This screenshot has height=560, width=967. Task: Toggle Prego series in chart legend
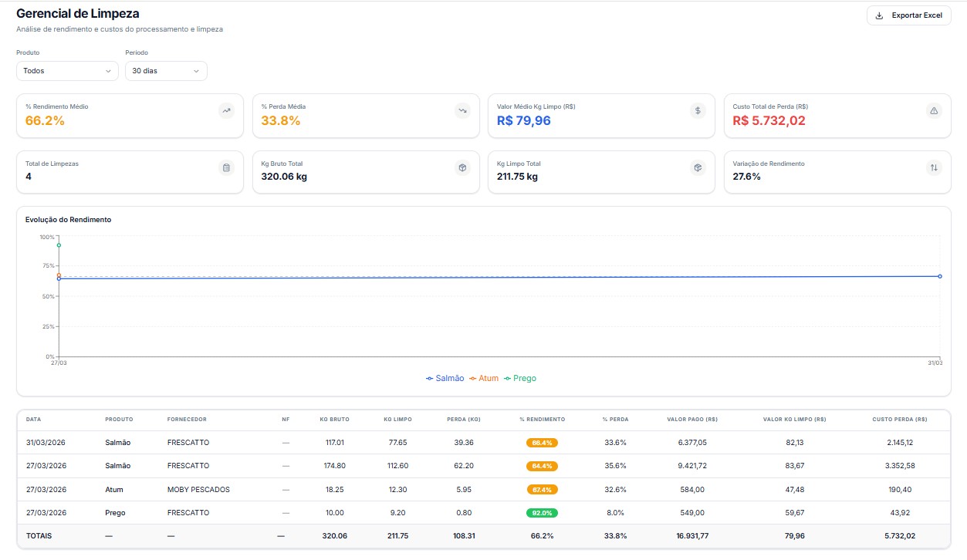click(x=520, y=379)
